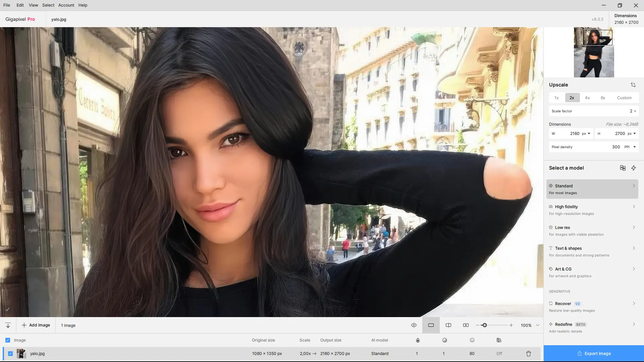This screenshot has height=362, width=644.
Task: Uncheck the yalo.jpg row checkbox
Action: [x=10, y=354]
